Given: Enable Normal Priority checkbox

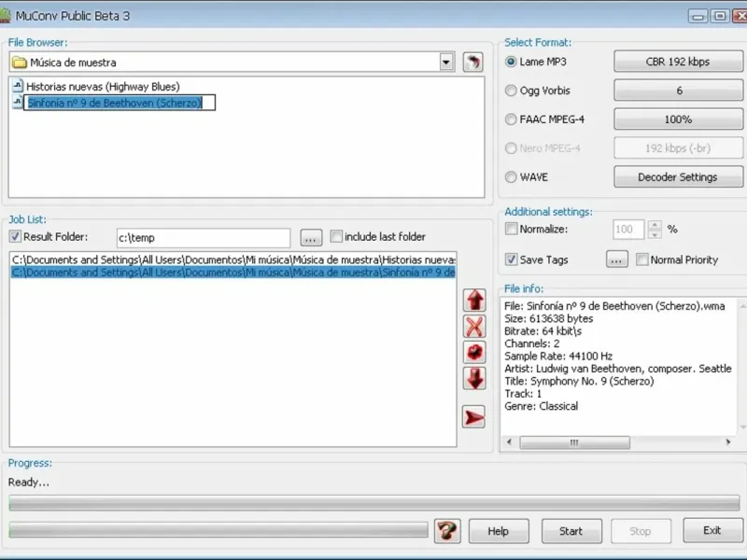Looking at the screenshot, I should pyautogui.click(x=642, y=259).
